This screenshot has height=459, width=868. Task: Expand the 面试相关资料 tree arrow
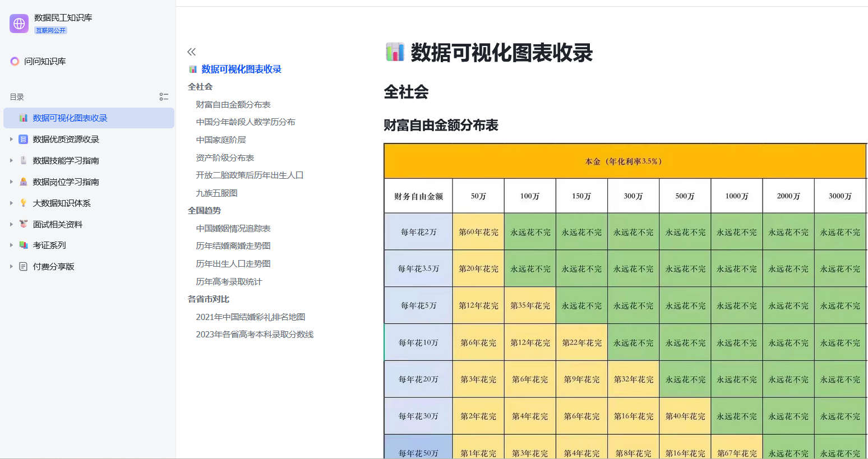(x=11, y=224)
